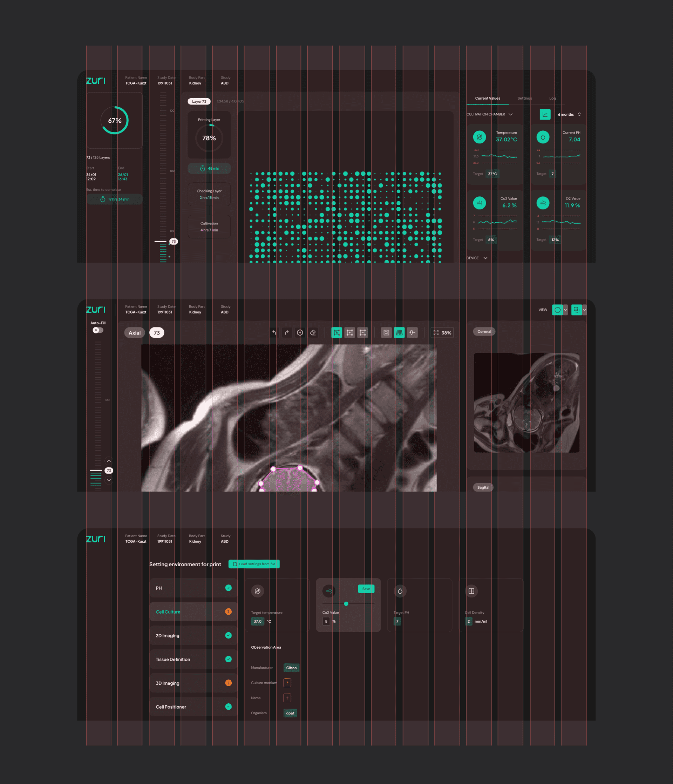673x784 pixels.
Task: Click the Target temperature 37.0 field
Action: [x=258, y=621]
